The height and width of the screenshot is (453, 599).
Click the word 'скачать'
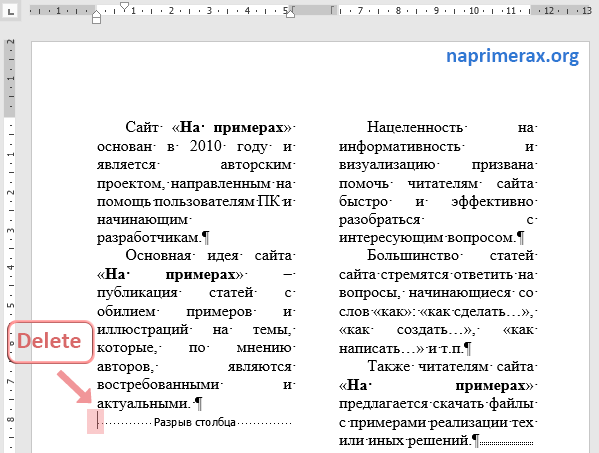(460, 404)
